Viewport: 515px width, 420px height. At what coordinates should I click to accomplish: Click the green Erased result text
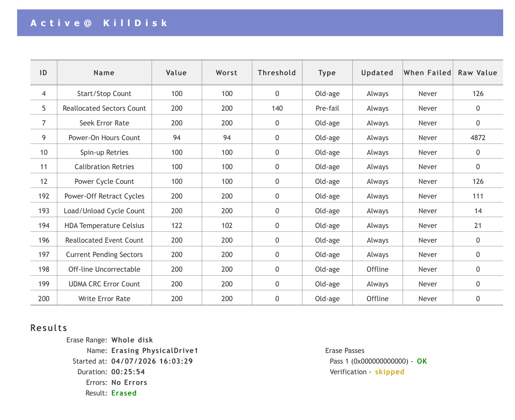coord(124,393)
